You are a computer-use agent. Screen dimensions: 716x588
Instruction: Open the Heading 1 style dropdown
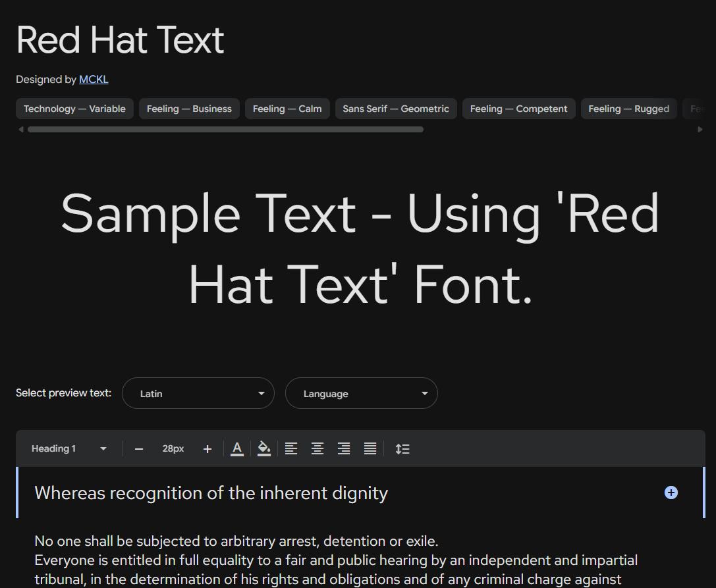pyautogui.click(x=69, y=448)
